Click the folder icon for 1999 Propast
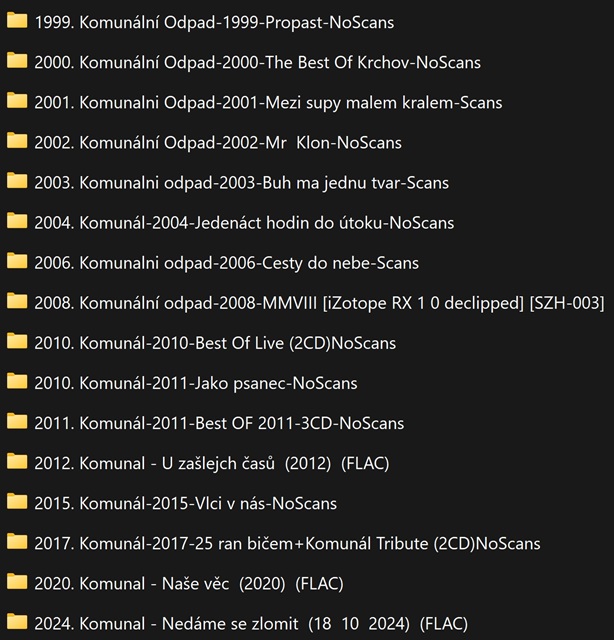The height and width of the screenshot is (640, 614). click(x=17, y=20)
